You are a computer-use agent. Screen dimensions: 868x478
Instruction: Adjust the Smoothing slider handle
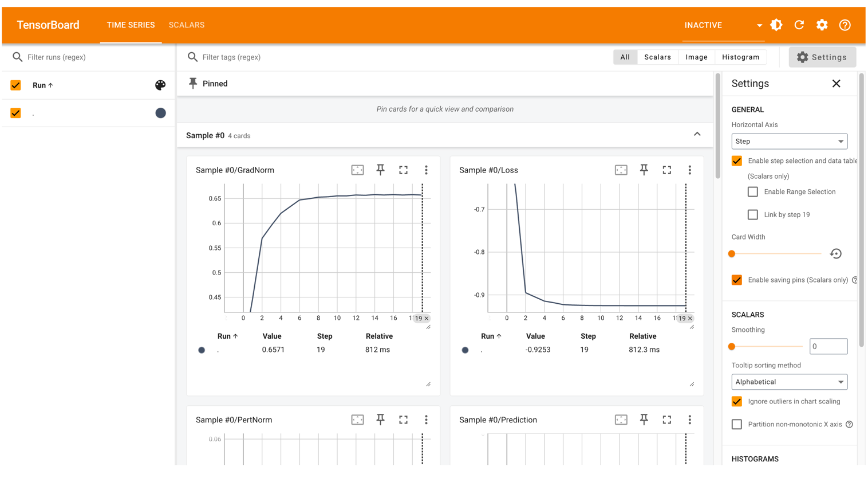[x=732, y=347]
